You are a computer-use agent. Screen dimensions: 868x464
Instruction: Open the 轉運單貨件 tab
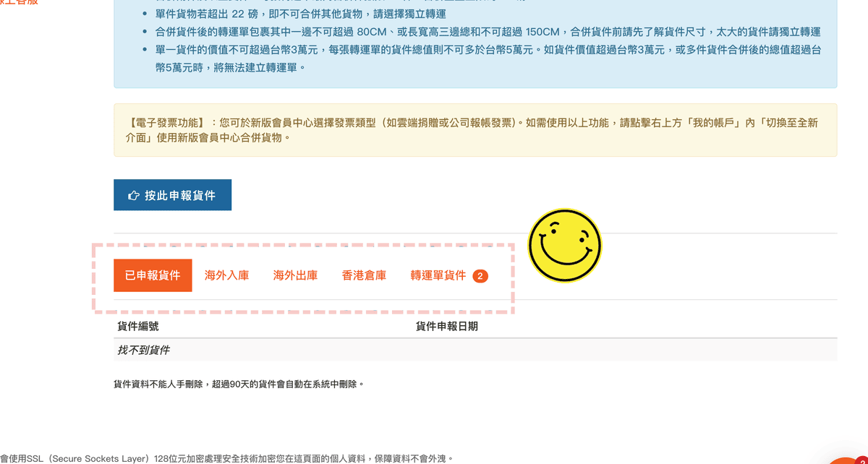449,275
